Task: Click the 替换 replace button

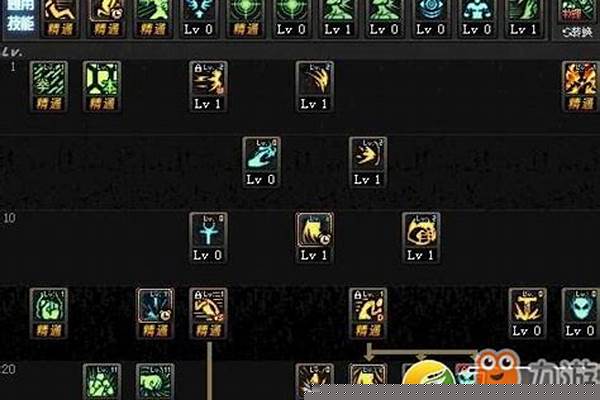Action: (x=577, y=32)
